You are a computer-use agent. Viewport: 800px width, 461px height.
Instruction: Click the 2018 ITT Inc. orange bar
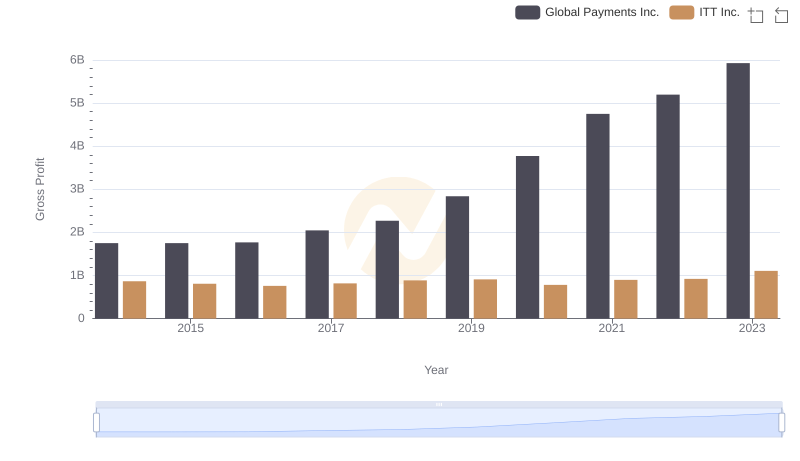click(x=415, y=299)
